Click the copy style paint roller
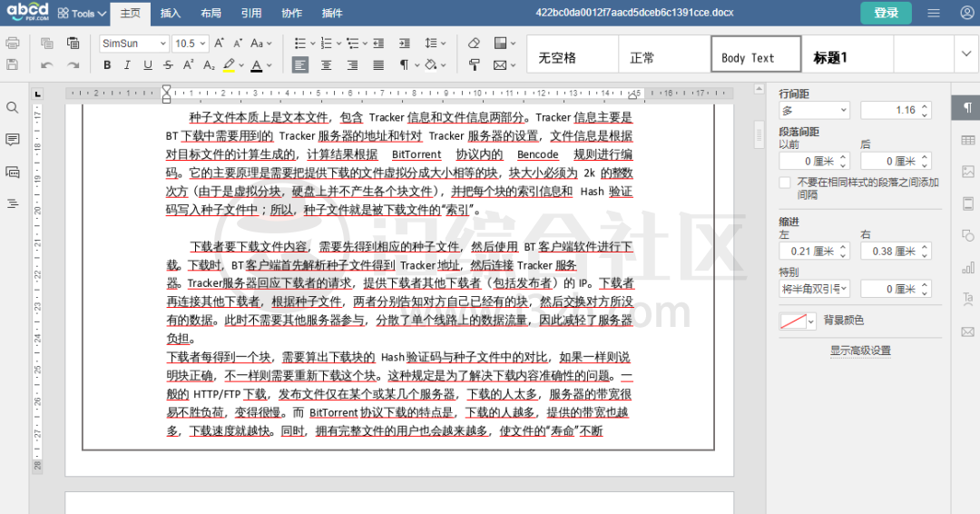This screenshot has height=514, width=980. coord(474,65)
